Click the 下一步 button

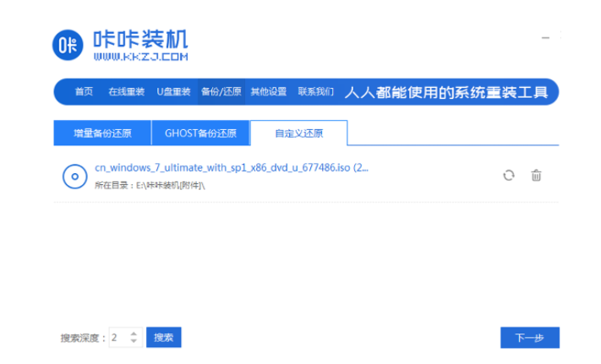tap(530, 338)
